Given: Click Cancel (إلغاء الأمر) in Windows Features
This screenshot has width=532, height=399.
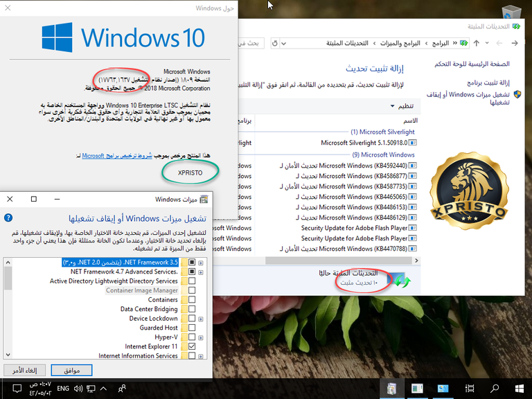Looking at the screenshot, I should pyautogui.click(x=25, y=371).
